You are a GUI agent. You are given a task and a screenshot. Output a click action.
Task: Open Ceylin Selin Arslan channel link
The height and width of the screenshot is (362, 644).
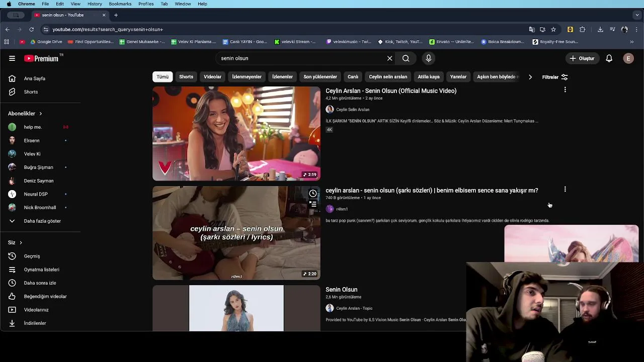coord(353,110)
